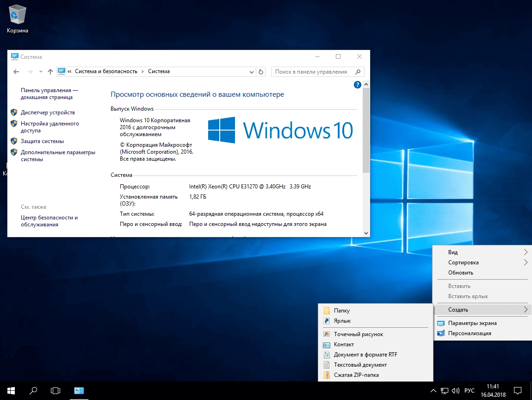The image size is (532, 400).
Task: Create a Текстовый документ from submenu
Action: (375, 365)
